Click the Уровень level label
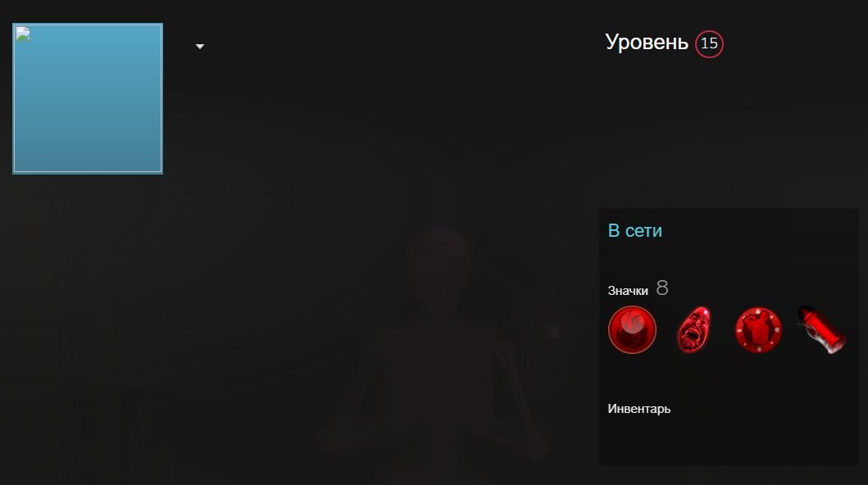Viewport: 868px width, 485px height. [647, 43]
